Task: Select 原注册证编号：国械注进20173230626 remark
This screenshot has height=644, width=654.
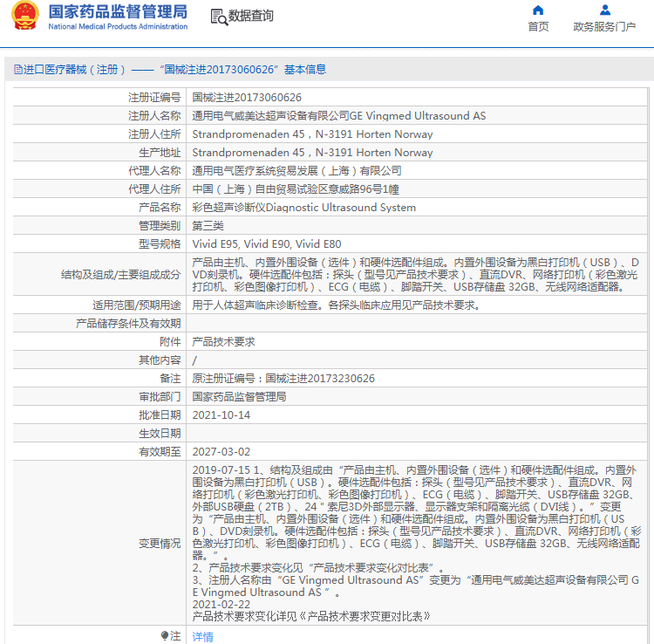Action: click(x=283, y=379)
